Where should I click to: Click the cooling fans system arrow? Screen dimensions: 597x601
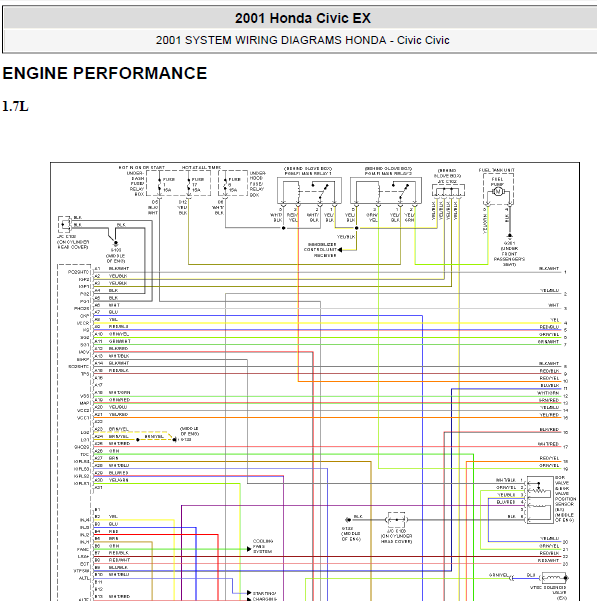(249, 549)
